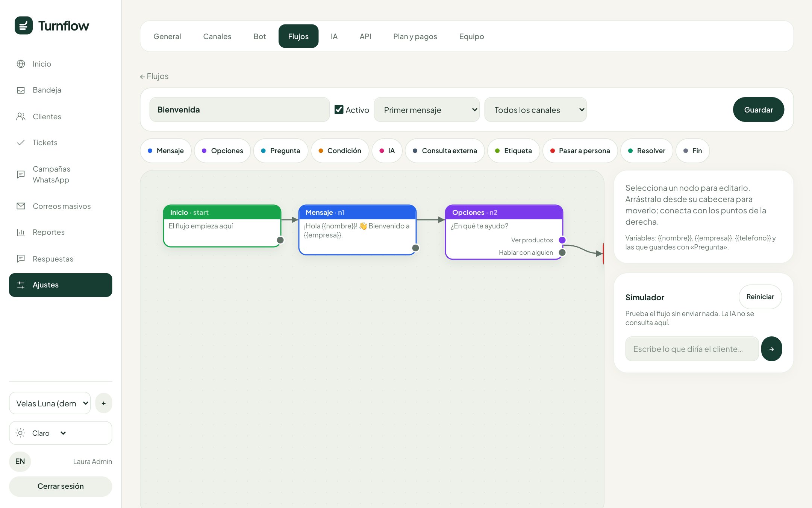Toggle the Activo checkbox

click(339, 110)
